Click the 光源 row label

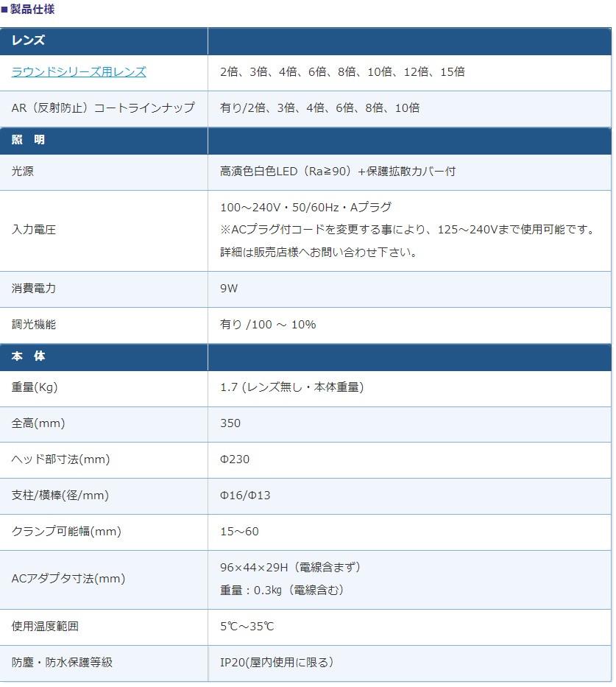click(22, 172)
